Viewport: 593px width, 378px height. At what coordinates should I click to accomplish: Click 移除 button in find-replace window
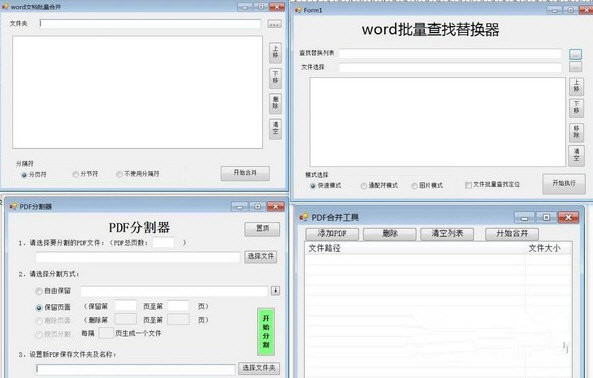[x=576, y=132]
